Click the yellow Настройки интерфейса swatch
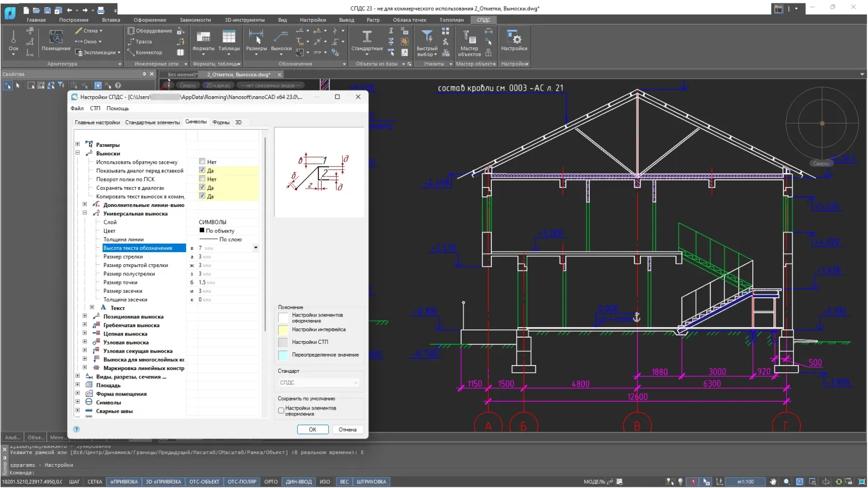 point(283,330)
